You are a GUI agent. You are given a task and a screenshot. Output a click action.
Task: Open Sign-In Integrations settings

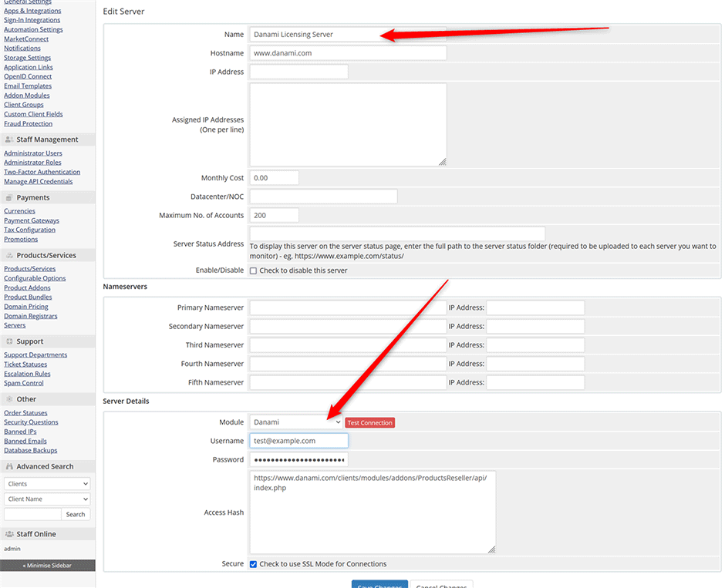[32, 20]
